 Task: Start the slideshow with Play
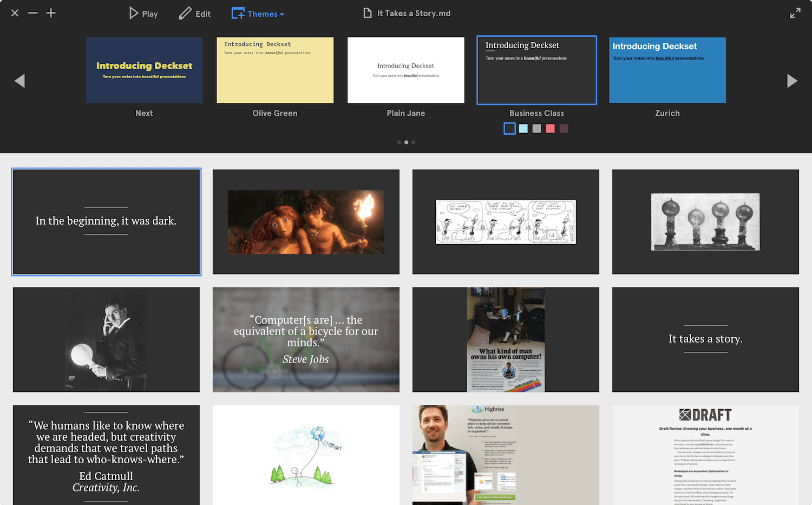[x=143, y=14]
